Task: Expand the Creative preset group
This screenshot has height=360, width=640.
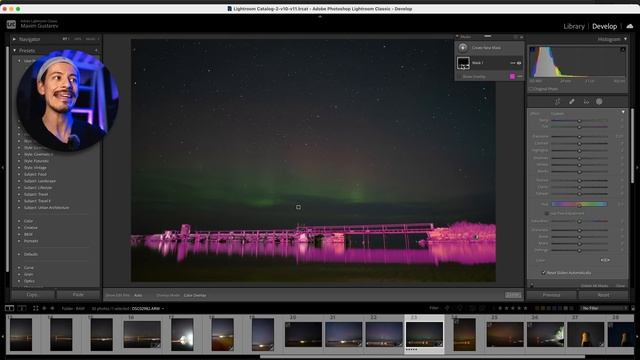Action: [19, 227]
